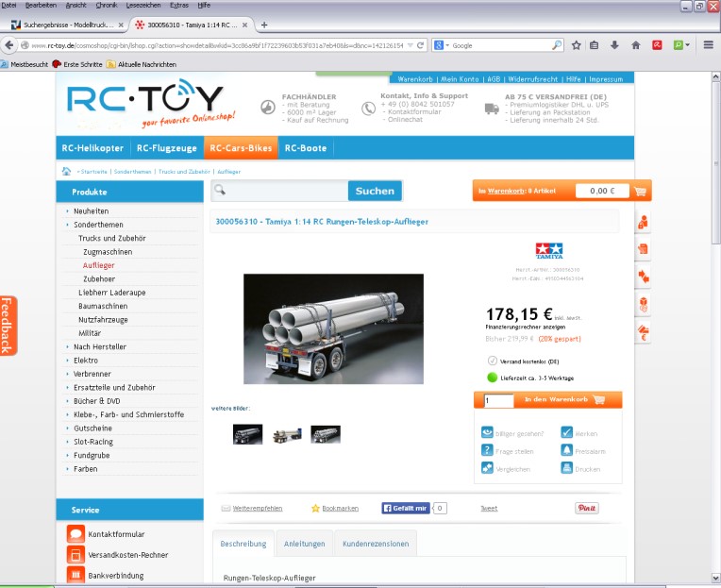
Task: Open a new browser tab
Action: coord(264,25)
